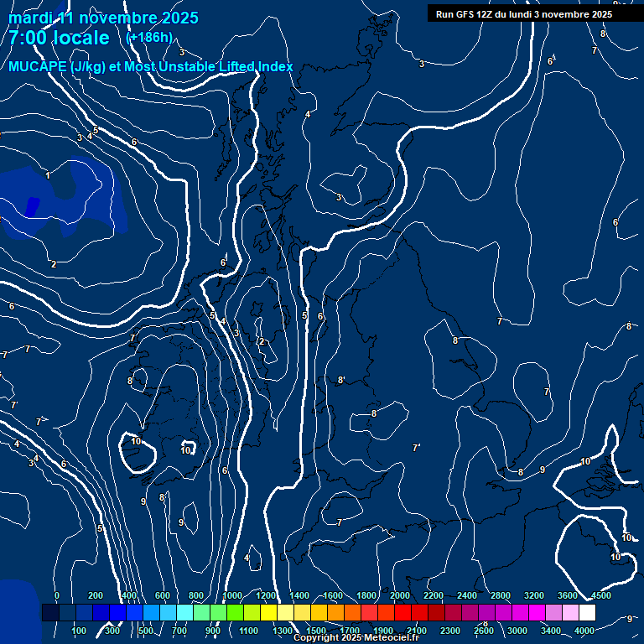Select the dark red swatch between 2200 and 2300

tap(436, 612)
